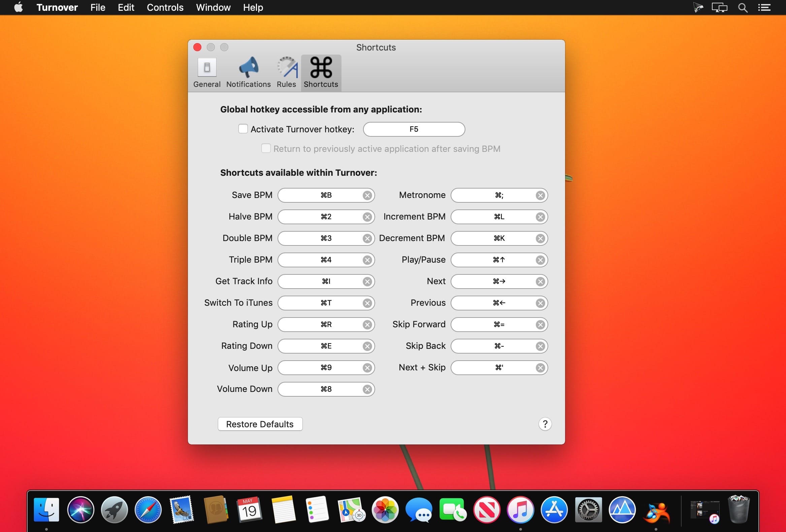Clear the Switch To iTunes shortcut
Image resolution: width=786 pixels, height=532 pixels.
(367, 303)
